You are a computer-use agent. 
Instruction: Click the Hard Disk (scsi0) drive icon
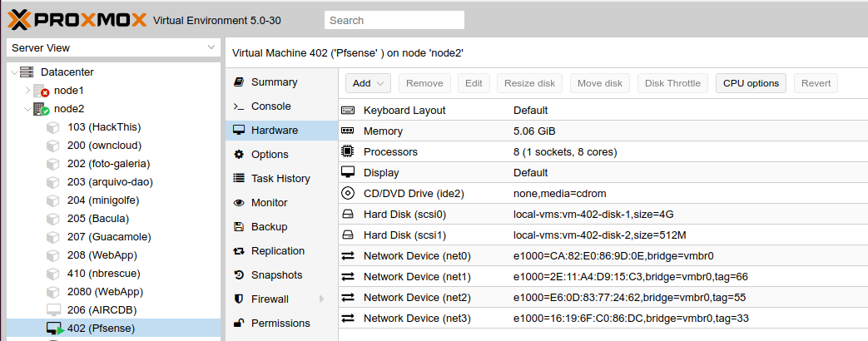[348, 215]
